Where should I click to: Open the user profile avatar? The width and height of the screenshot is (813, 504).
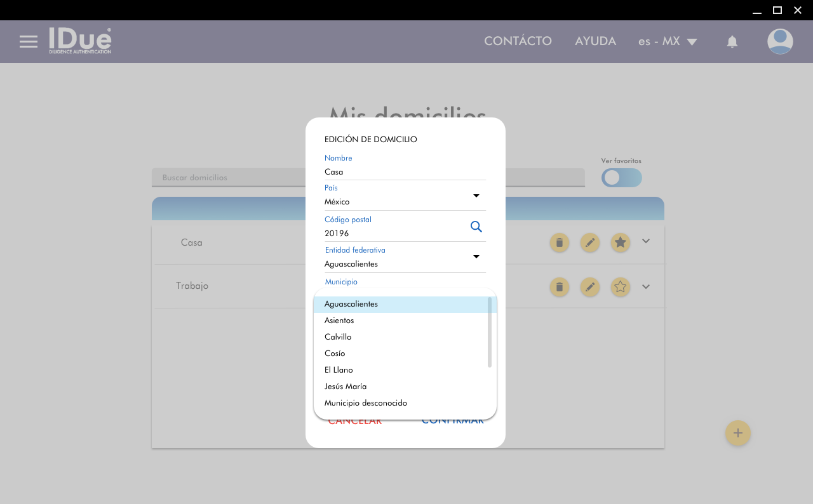pos(779,42)
